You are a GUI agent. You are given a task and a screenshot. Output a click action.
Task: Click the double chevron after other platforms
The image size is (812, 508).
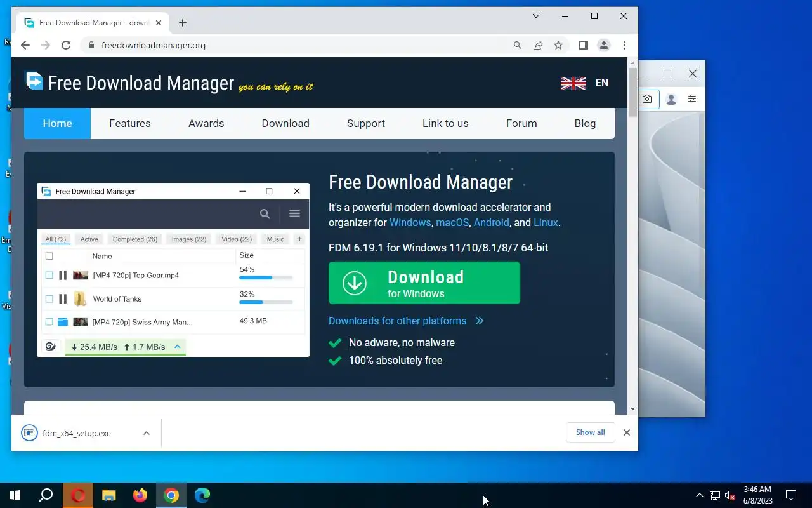[x=480, y=321]
